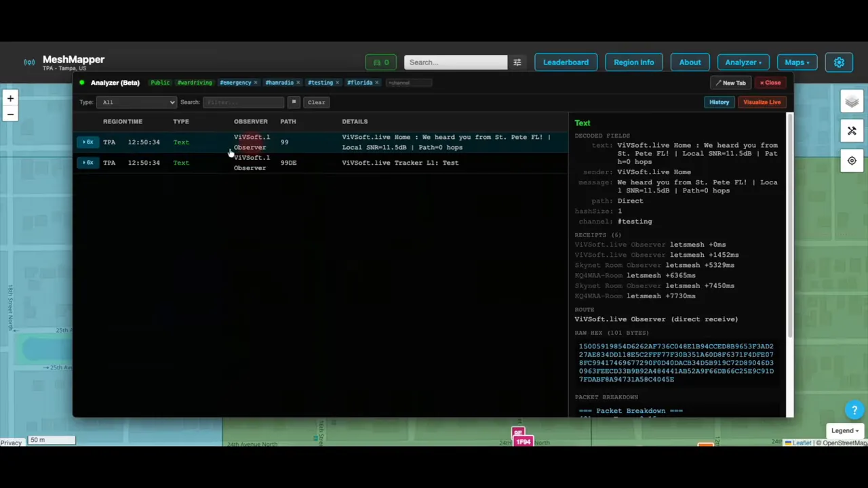Expand the 6x group for Tracker L1
Screen dimensions: 868x488
[x=87, y=163]
